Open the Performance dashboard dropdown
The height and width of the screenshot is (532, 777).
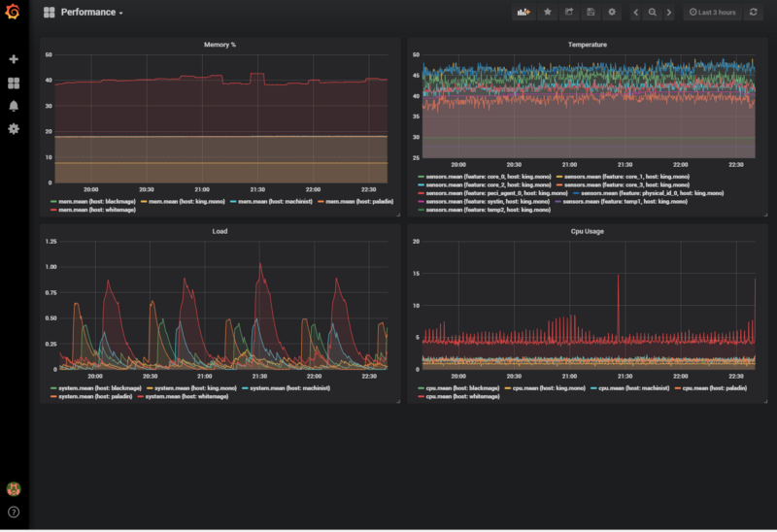91,13
